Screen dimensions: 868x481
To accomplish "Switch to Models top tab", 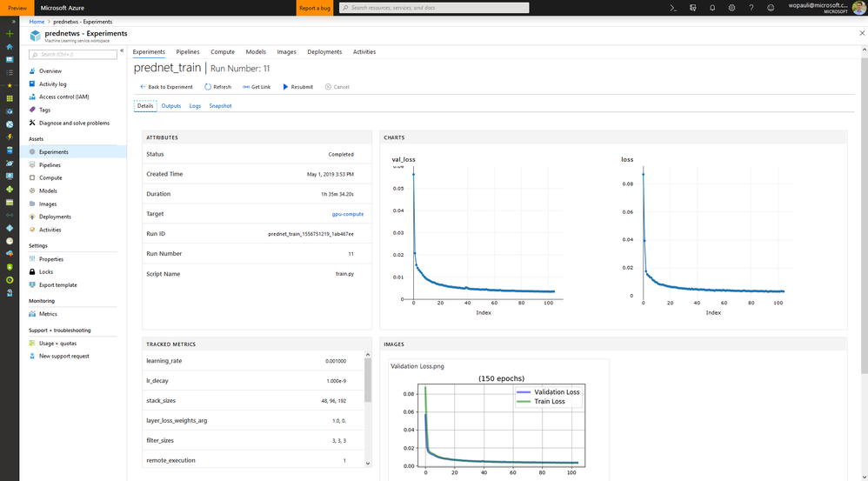I will [x=256, y=52].
